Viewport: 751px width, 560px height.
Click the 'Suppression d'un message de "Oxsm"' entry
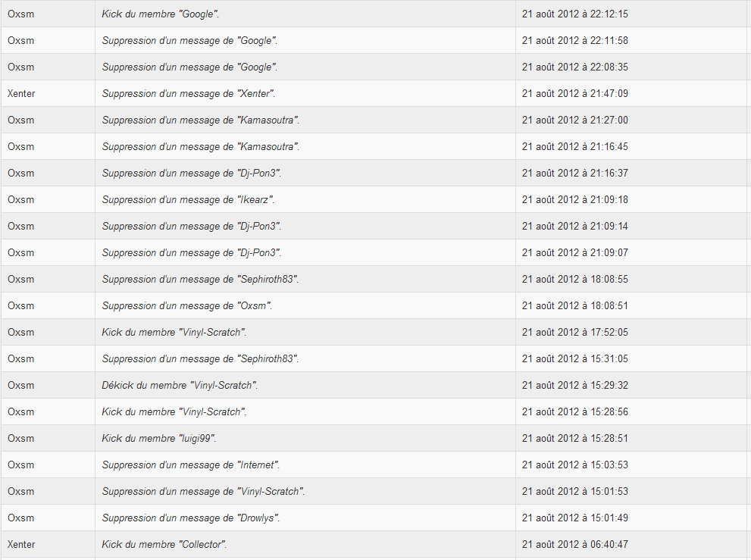point(186,305)
